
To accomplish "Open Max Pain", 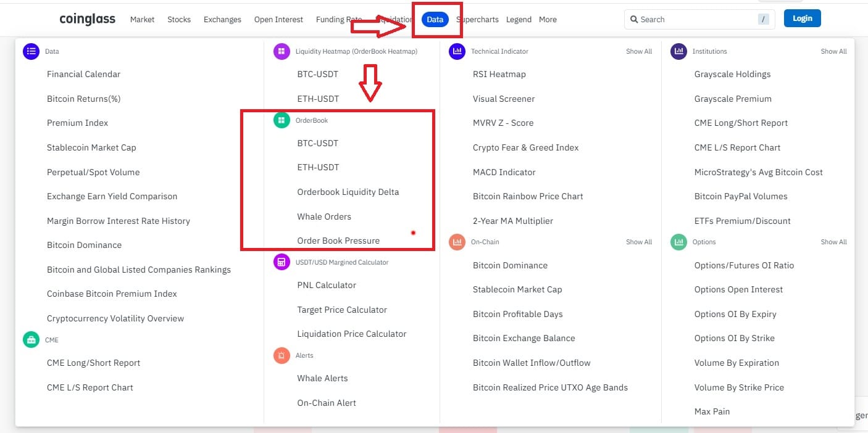I will click(x=712, y=411).
